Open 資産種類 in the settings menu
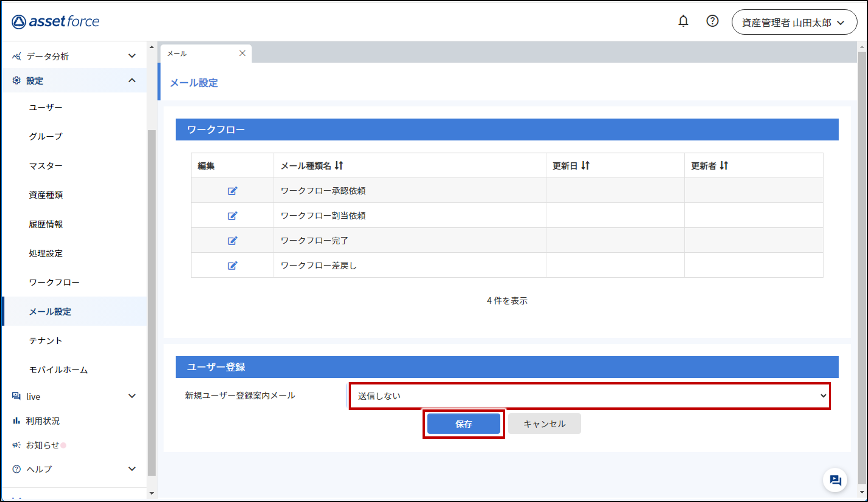 46,195
